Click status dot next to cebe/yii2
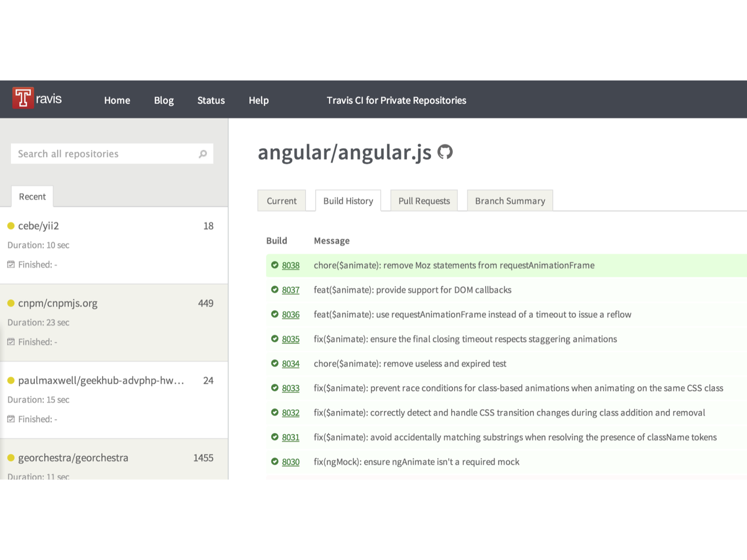747x560 pixels. [11, 226]
